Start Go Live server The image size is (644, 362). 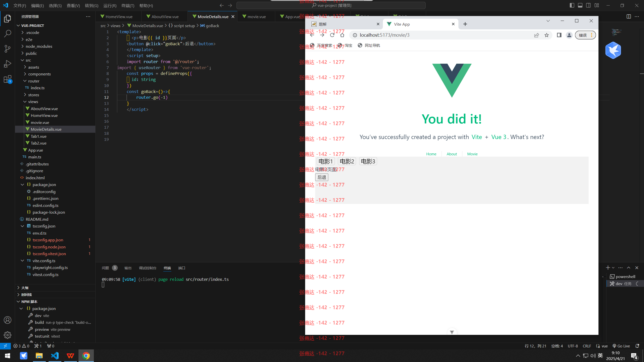621,346
